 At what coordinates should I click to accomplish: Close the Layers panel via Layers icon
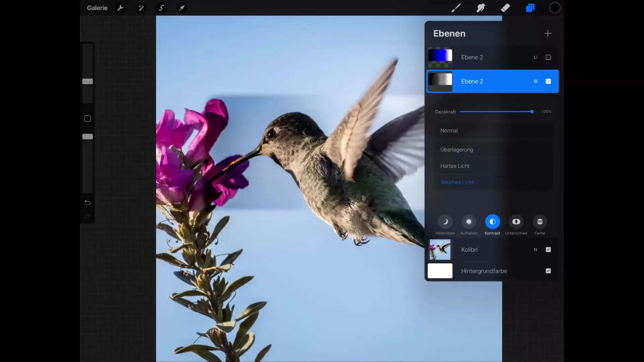[530, 8]
